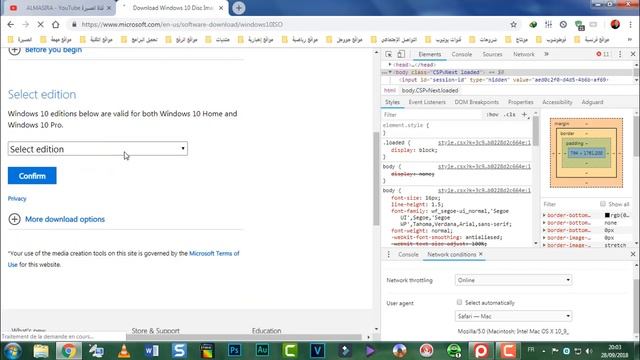
Task: Select the drawer Console tab
Action: pyautogui.click(x=408, y=254)
